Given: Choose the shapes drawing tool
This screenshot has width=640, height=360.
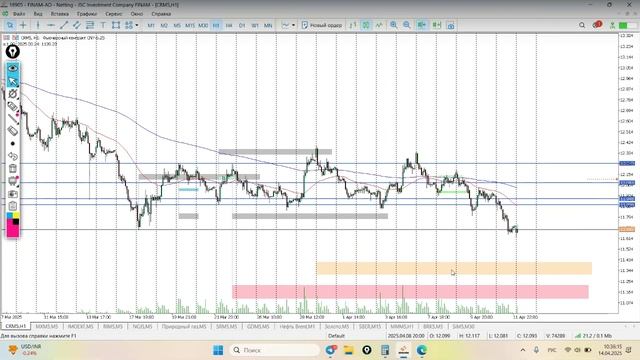Looking at the screenshot, I should [x=116, y=25].
